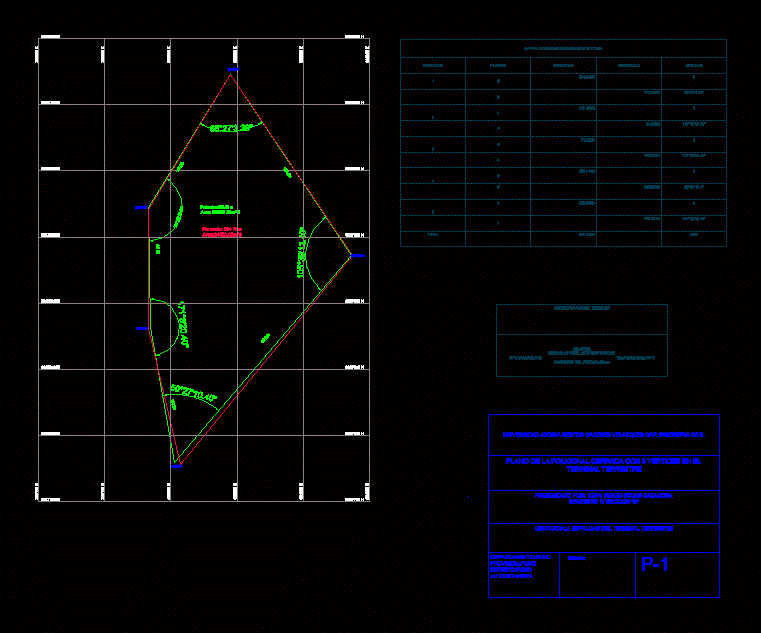Select the 'PROVINCIA:PUNO' text
Screen dimensions: 761x633
tap(513, 564)
